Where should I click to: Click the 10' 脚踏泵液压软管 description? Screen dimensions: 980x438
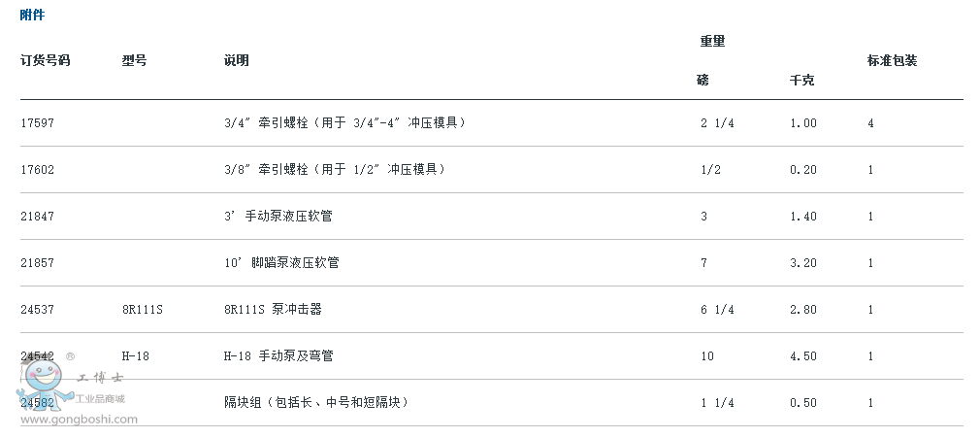(x=282, y=263)
